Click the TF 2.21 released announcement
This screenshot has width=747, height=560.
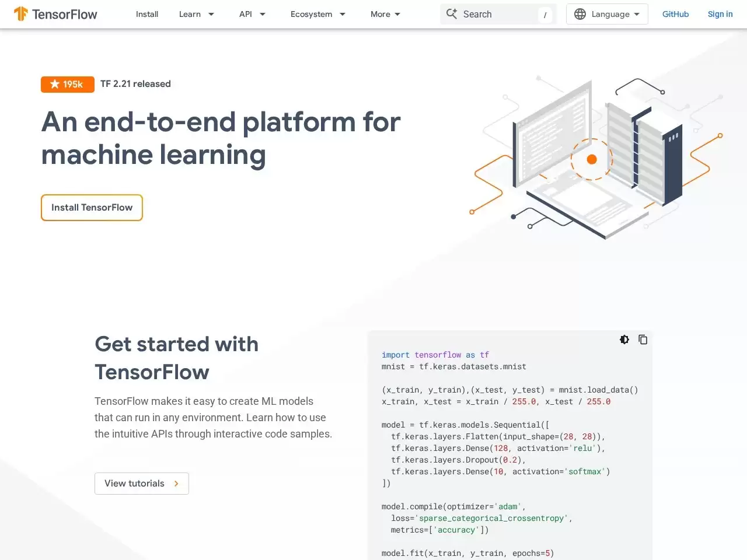click(x=135, y=83)
